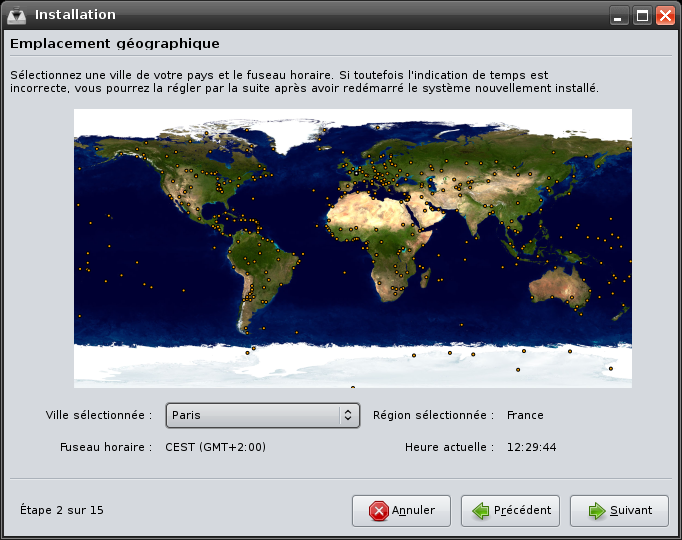Minimize the Installation window
Image resolution: width=682 pixels, height=540 pixels.
pyautogui.click(x=618, y=16)
